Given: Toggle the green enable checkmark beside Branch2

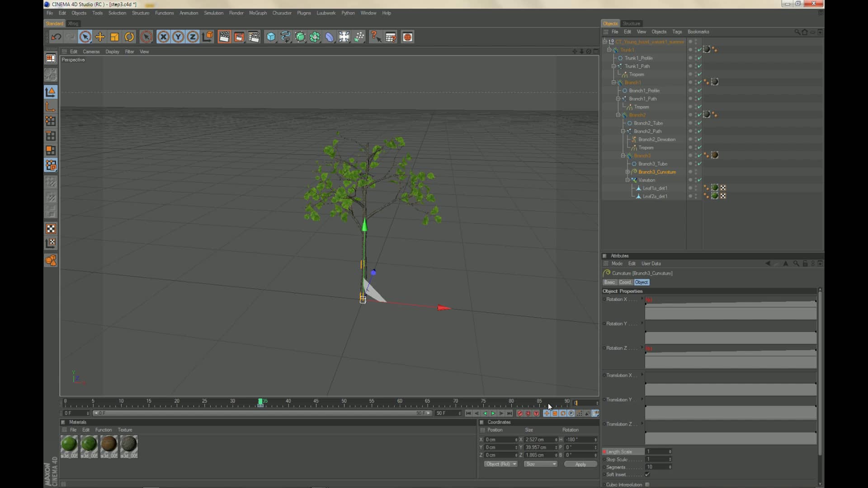Looking at the screenshot, I should click(x=699, y=115).
